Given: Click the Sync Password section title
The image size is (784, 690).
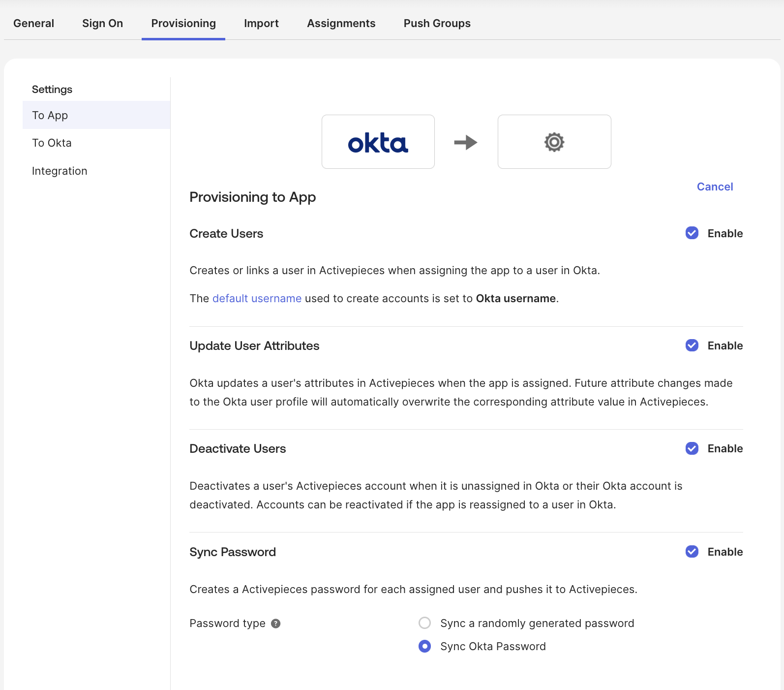Looking at the screenshot, I should (233, 552).
